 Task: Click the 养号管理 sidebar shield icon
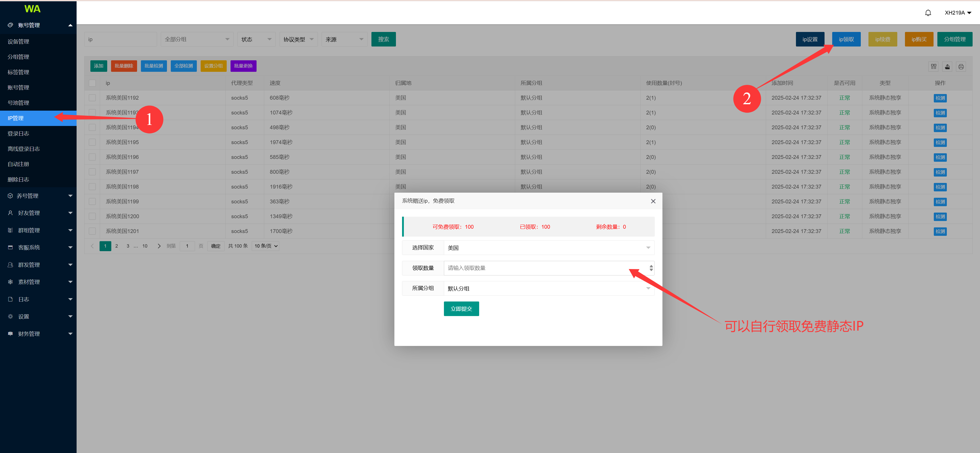(10, 196)
